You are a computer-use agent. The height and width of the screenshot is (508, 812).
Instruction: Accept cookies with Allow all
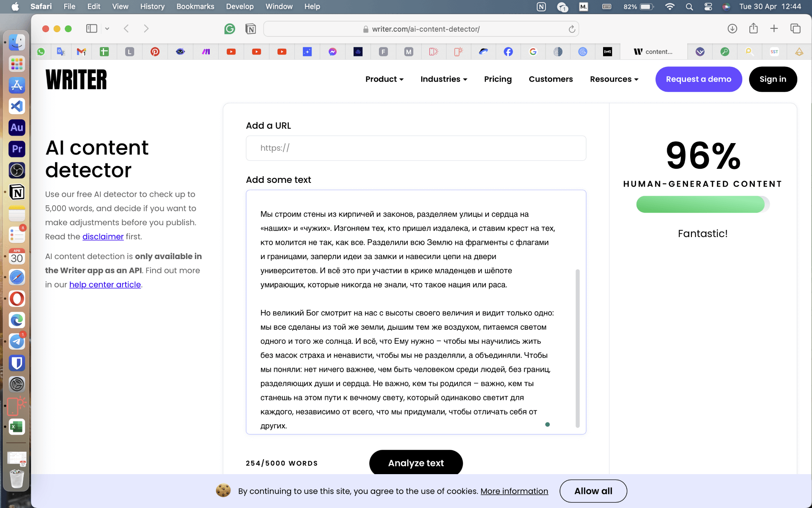tap(593, 491)
